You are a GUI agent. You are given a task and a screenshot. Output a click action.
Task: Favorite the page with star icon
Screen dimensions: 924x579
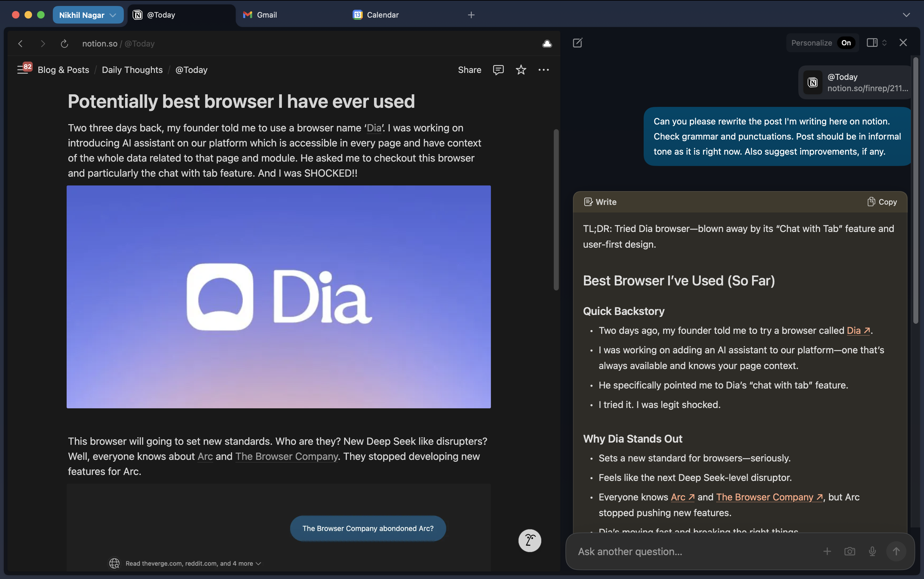point(520,70)
